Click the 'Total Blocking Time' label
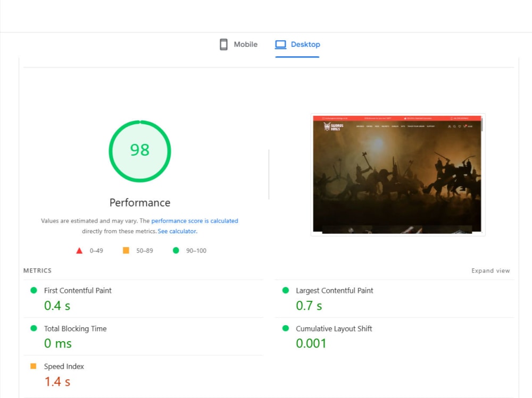The width and height of the screenshot is (532, 398). click(76, 328)
